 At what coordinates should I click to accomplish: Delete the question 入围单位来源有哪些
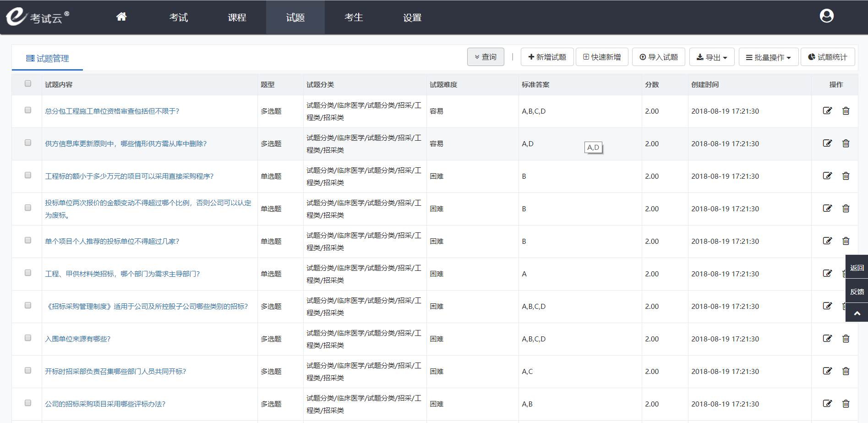pos(846,338)
